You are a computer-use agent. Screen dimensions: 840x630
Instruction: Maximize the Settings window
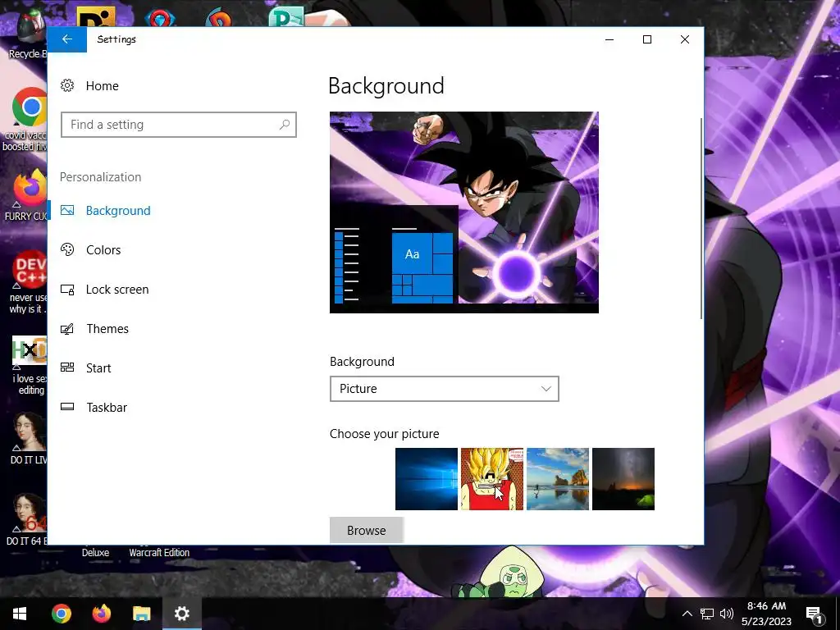pyautogui.click(x=647, y=39)
